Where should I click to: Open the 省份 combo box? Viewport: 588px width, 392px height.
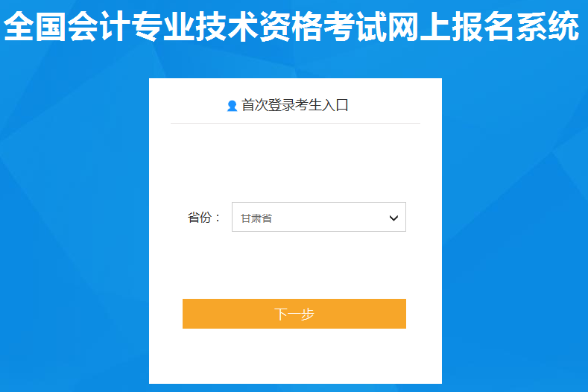pos(319,217)
